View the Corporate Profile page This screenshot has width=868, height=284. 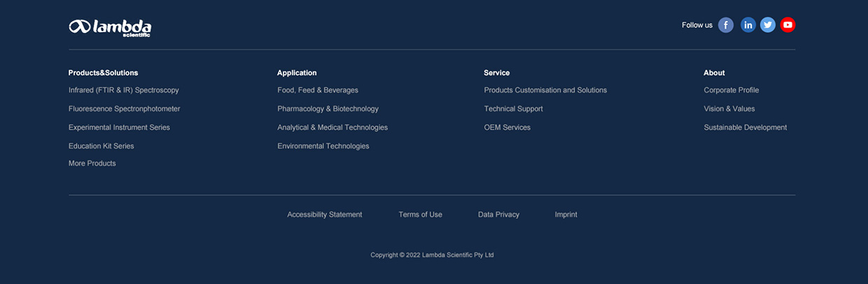pos(731,90)
